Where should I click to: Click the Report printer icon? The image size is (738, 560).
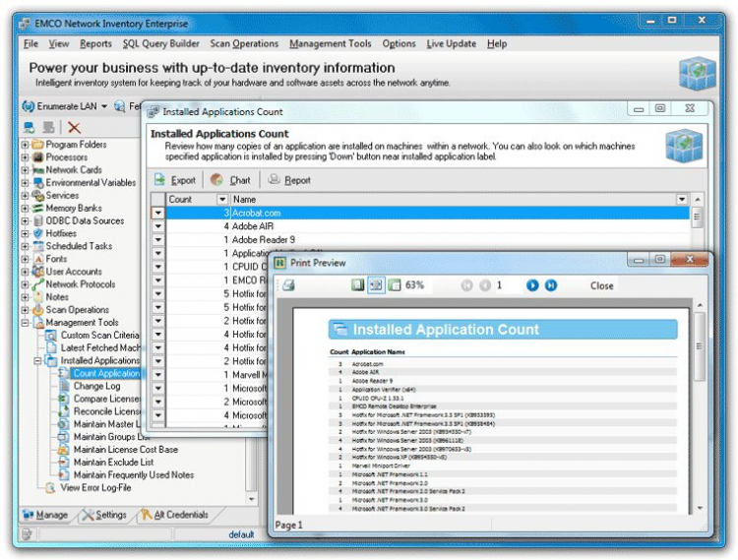tap(274, 179)
